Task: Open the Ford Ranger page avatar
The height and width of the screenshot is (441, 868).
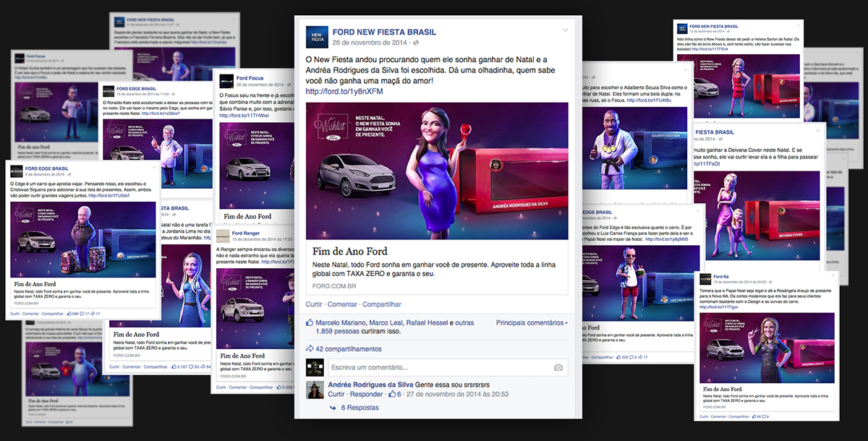Action: 224,236
